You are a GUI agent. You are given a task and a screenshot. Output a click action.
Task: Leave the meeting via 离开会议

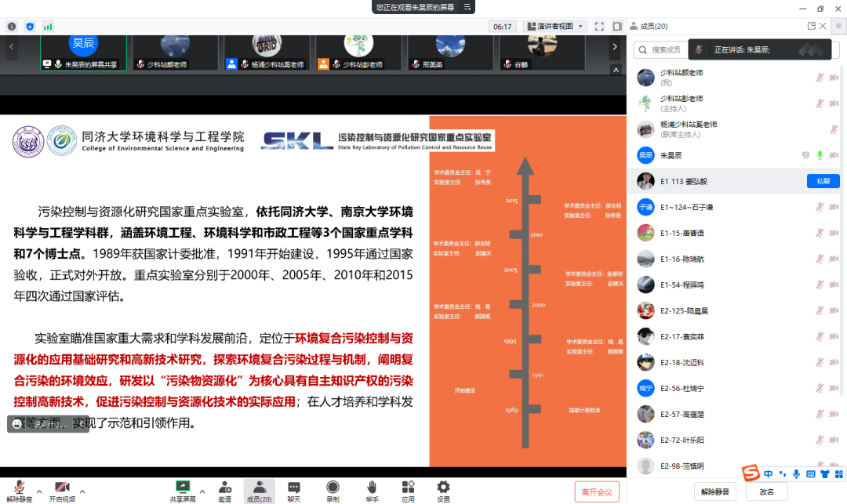[597, 491]
